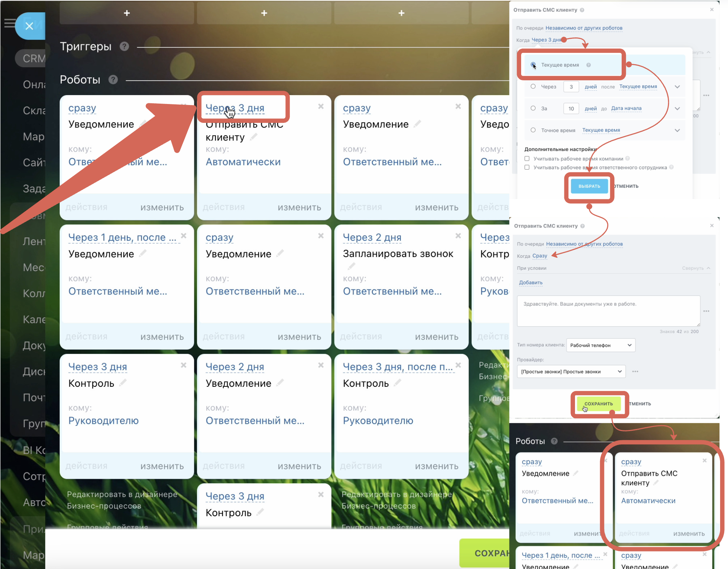
Task: Click the days input showing 3
Action: click(571, 87)
